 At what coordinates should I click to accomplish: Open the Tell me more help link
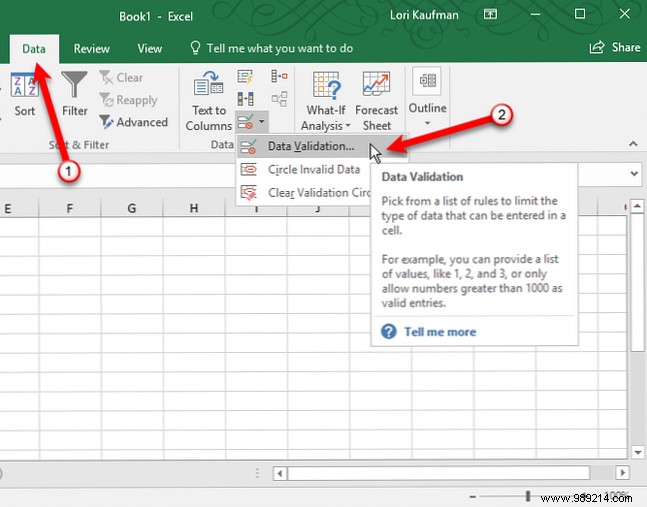pyautogui.click(x=440, y=332)
